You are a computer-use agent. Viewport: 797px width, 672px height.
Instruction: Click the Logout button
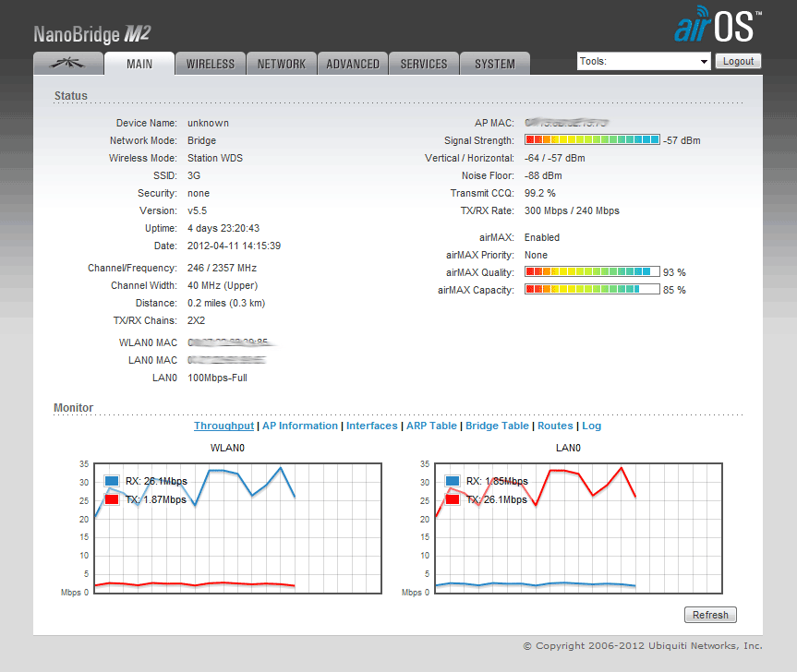pos(738,61)
